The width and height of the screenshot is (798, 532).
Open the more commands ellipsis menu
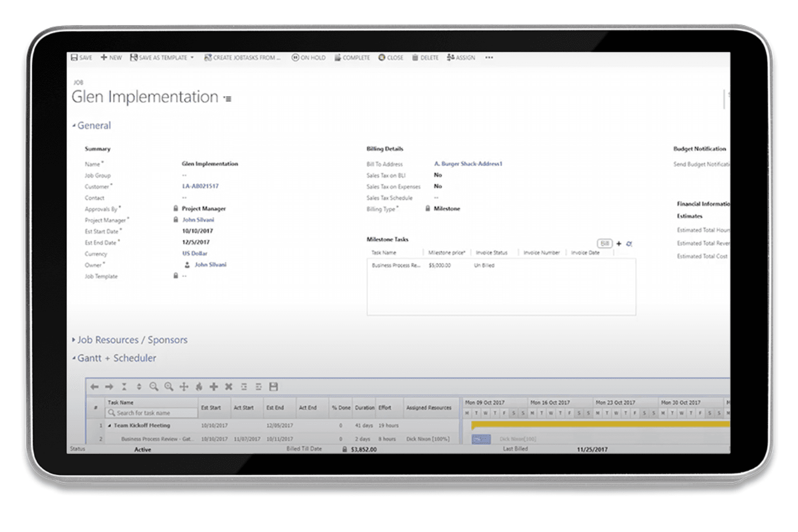point(489,58)
